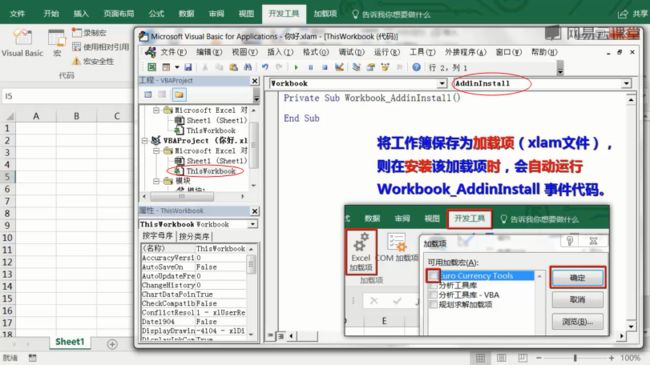Click the Redo arrow in VBA toolbar
Viewport: 650px width, 365px height.
[x=279, y=67]
